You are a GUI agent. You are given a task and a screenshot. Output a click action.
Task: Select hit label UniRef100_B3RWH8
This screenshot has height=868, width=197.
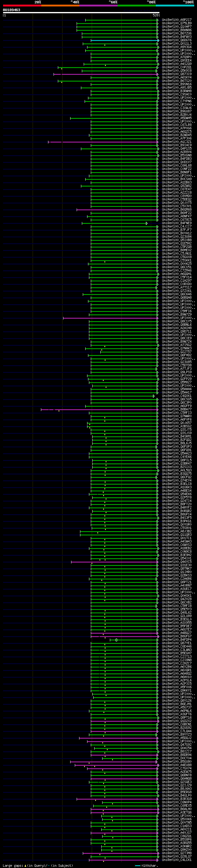(x=177, y=91)
